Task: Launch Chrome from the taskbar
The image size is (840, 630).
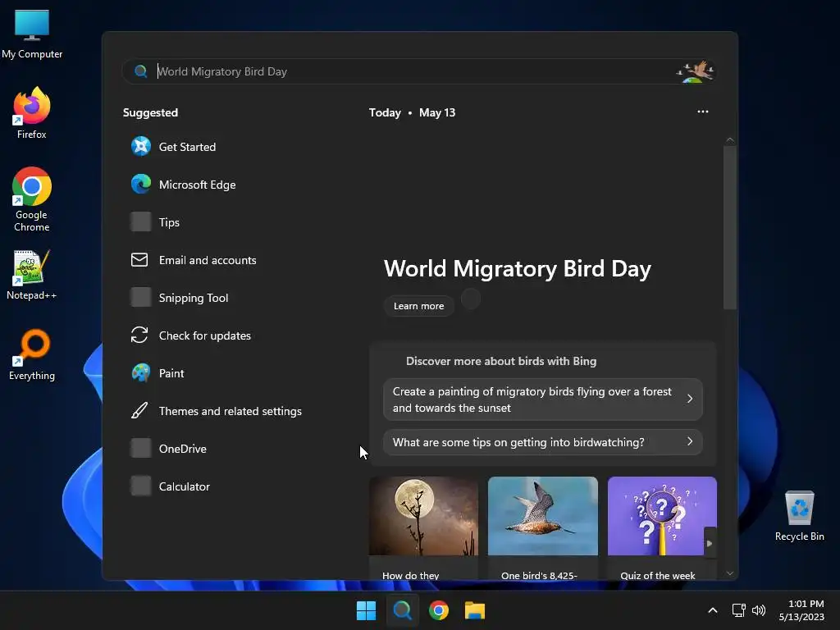Action: [439, 610]
